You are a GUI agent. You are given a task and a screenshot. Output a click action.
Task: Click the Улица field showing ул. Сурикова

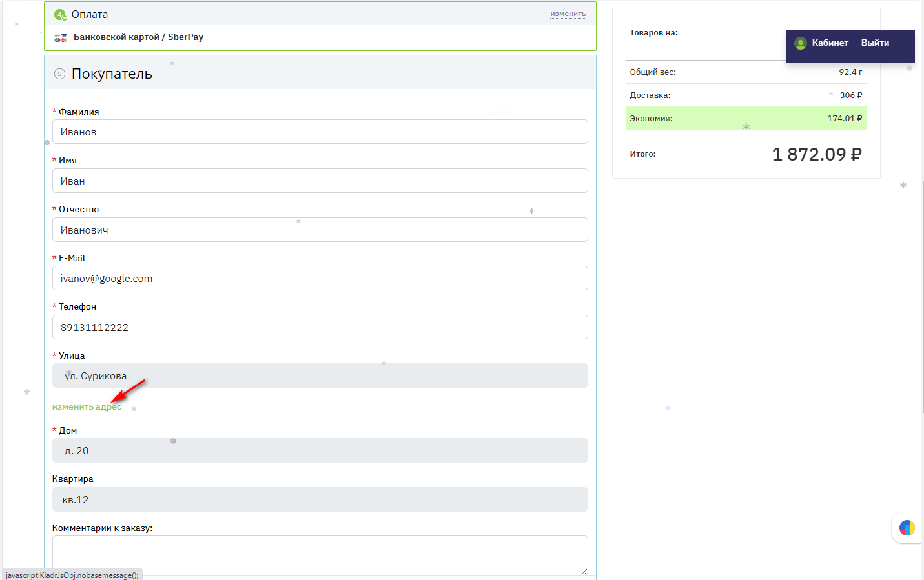click(x=320, y=375)
